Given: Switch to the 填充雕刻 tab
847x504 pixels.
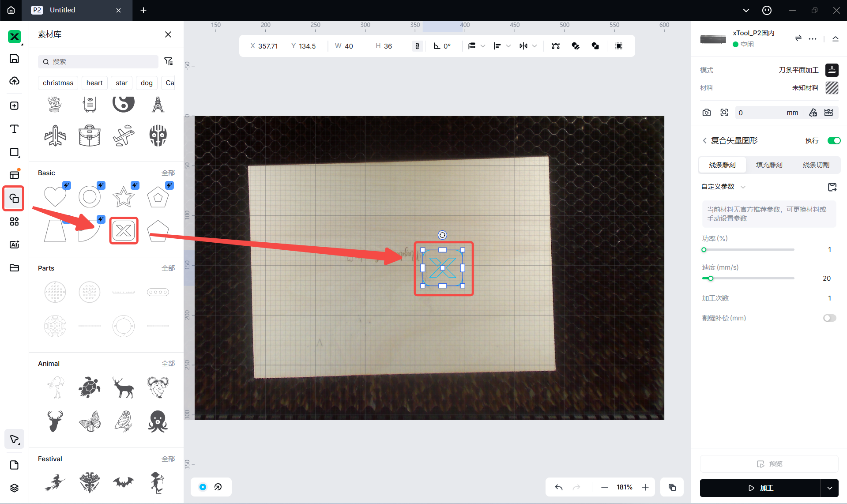Looking at the screenshot, I should (769, 165).
